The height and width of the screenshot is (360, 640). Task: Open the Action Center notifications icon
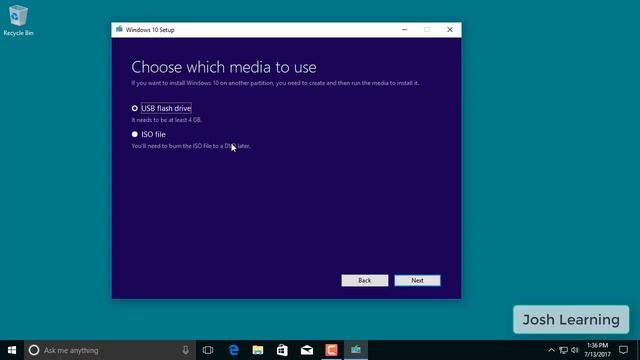click(x=623, y=350)
